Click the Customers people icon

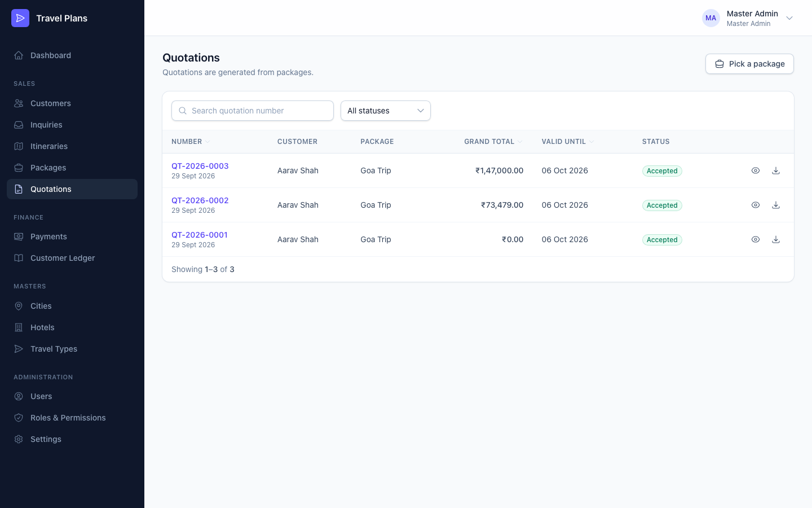[x=19, y=103]
